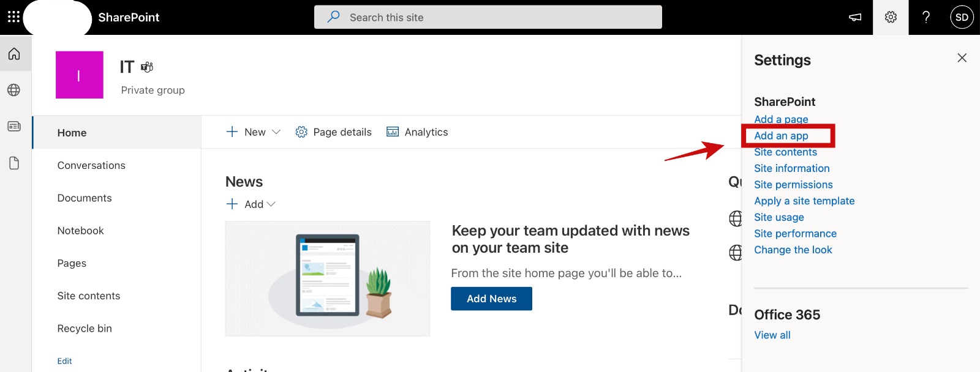The image size is (980, 372).
Task: Click the SharePoint brand title
Action: 129,17
